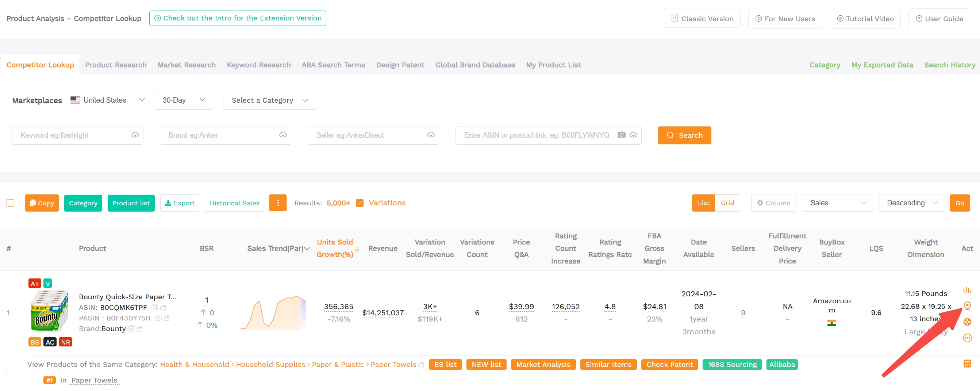Click the green V badge above product image
Screen dimensions: 980x391
tap(47, 283)
